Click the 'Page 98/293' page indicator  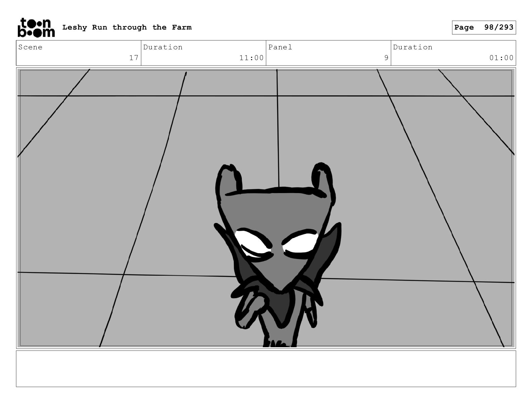pyautogui.click(x=484, y=28)
